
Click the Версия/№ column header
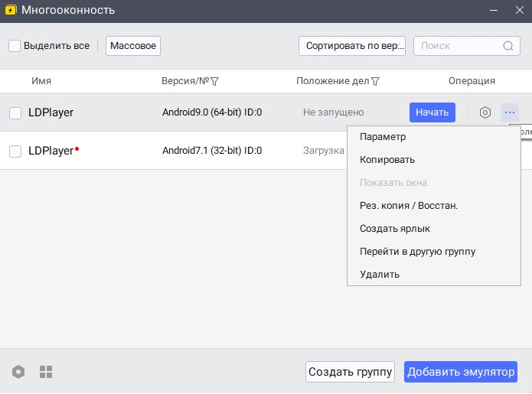tap(185, 81)
